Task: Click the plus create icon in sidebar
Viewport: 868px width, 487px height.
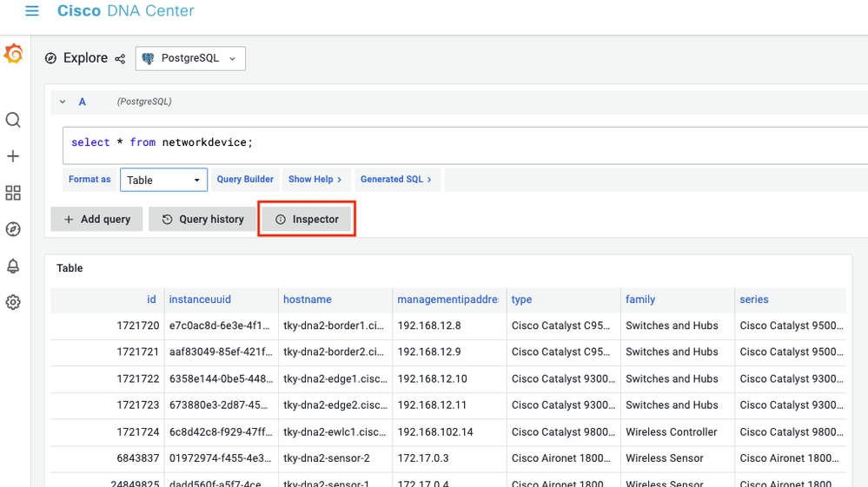Action: [x=13, y=156]
